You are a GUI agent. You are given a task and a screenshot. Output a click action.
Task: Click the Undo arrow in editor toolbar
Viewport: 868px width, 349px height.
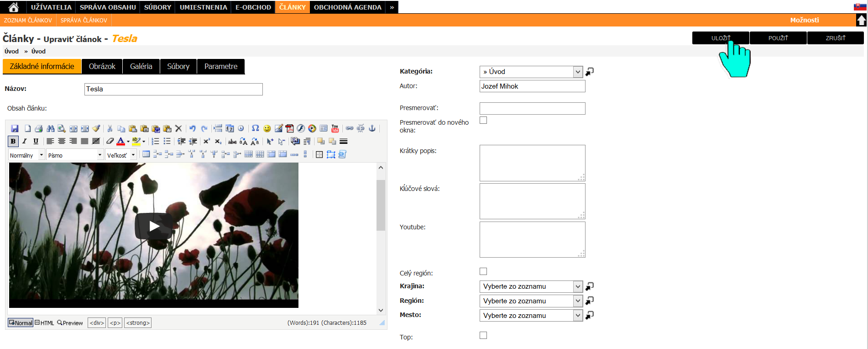(x=193, y=128)
